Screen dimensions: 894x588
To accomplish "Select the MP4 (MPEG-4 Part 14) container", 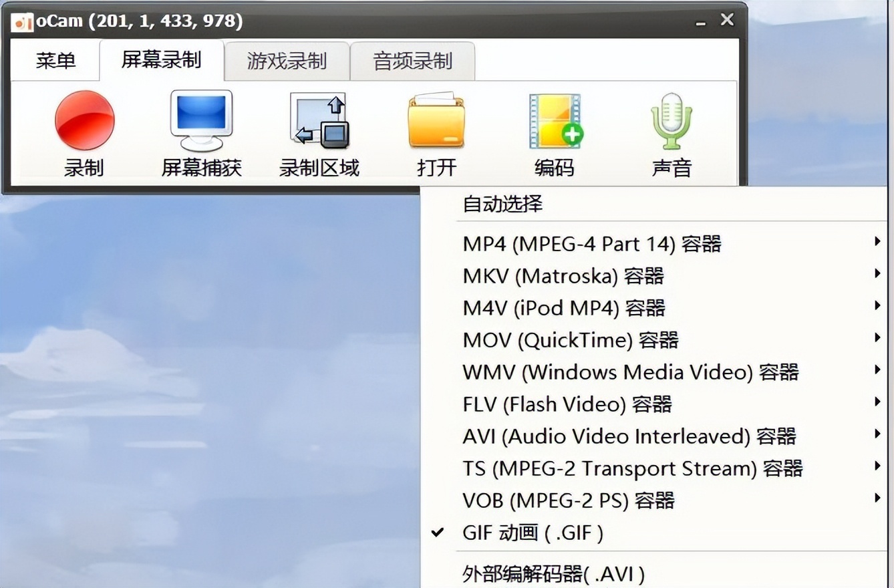I will click(592, 243).
